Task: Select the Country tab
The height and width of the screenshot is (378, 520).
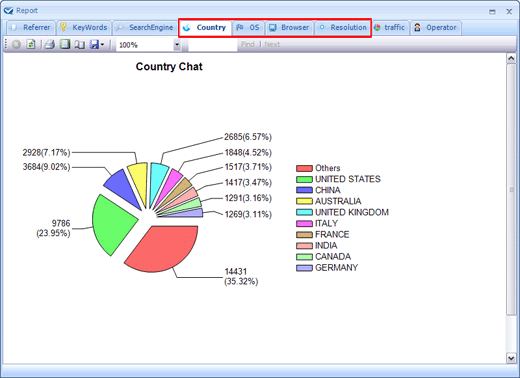Action: tap(206, 28)
